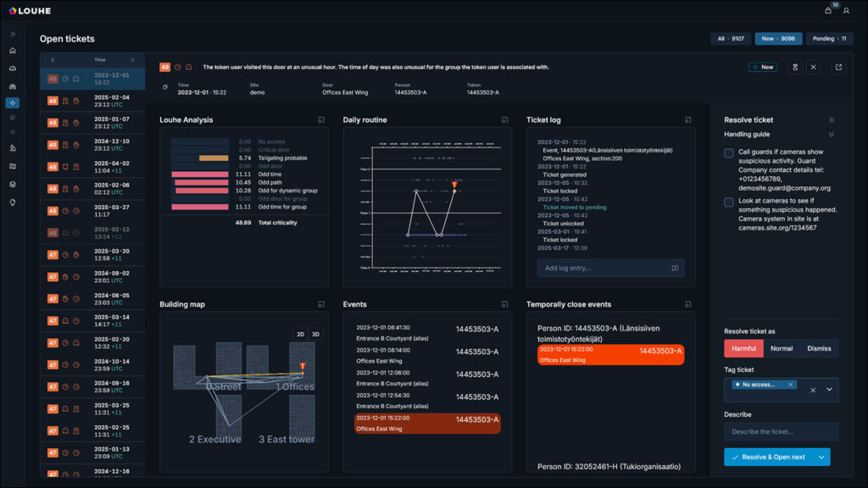Select the Pending tickets filter tab
868x488 pixels.
[x=829, y=38]
